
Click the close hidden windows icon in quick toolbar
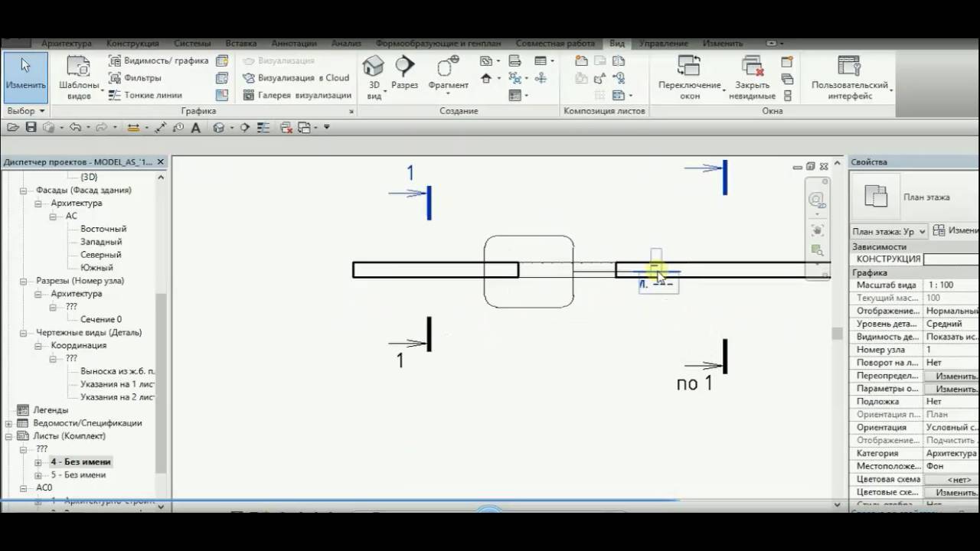point(286,128)
